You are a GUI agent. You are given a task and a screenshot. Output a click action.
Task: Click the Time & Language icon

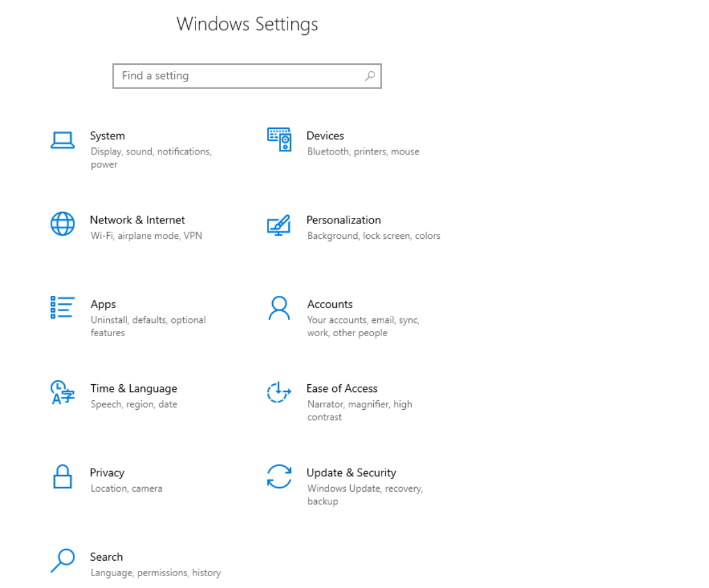(x=62, y=393)
